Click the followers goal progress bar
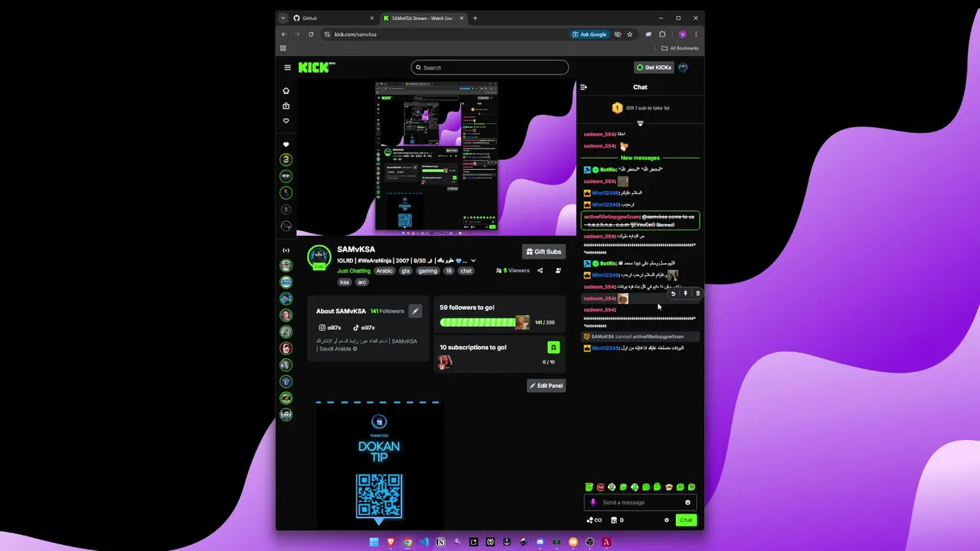This screenshot has height=551, width=980. coord(485,322)
